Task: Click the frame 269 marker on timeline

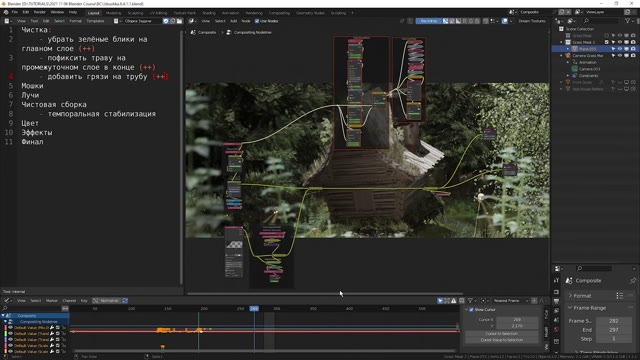Action: 254,309
